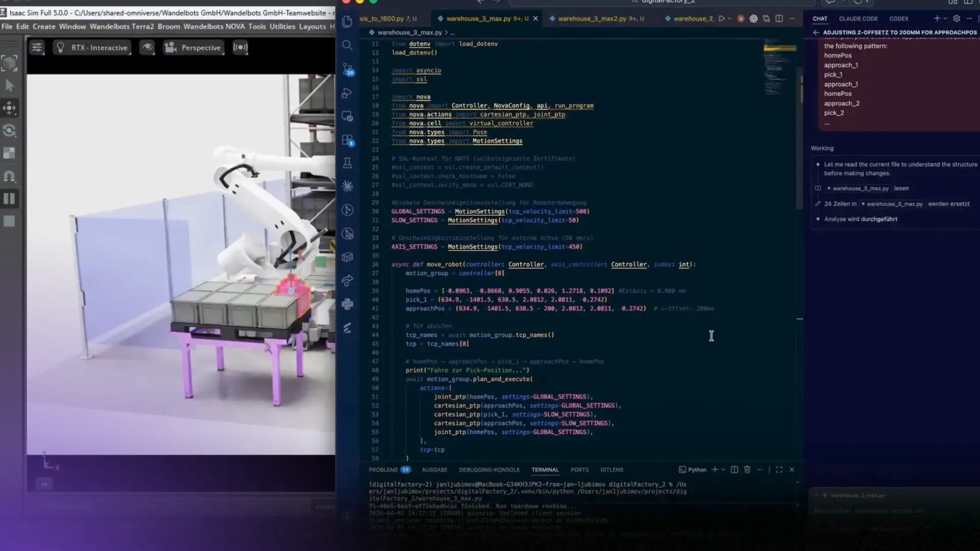This screenshot has height=551, width=980.
Task: Open the VS Code Explorer files icon
Action: pos(347,21)
